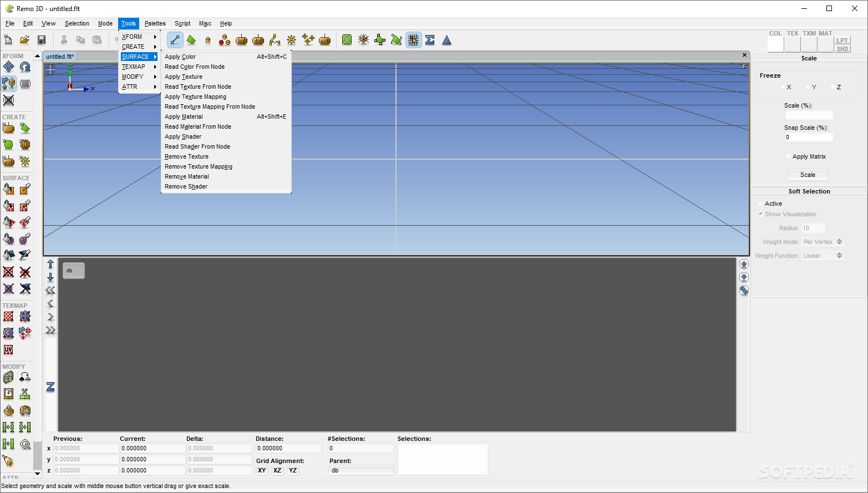Choose Apply Color menu entry
The width and height of the screenshot is (868, 493).
(226, 57)
